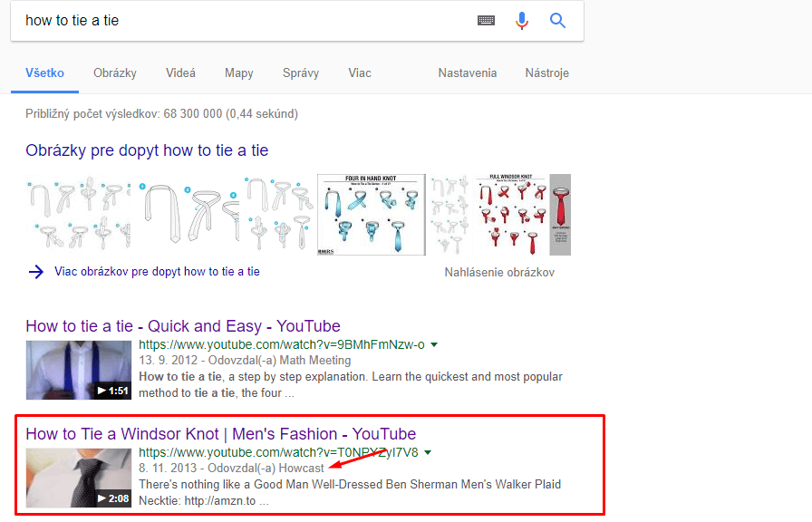812x522 pixels.
Task: Switch to the Videá tab
Action: coord(180,73)
